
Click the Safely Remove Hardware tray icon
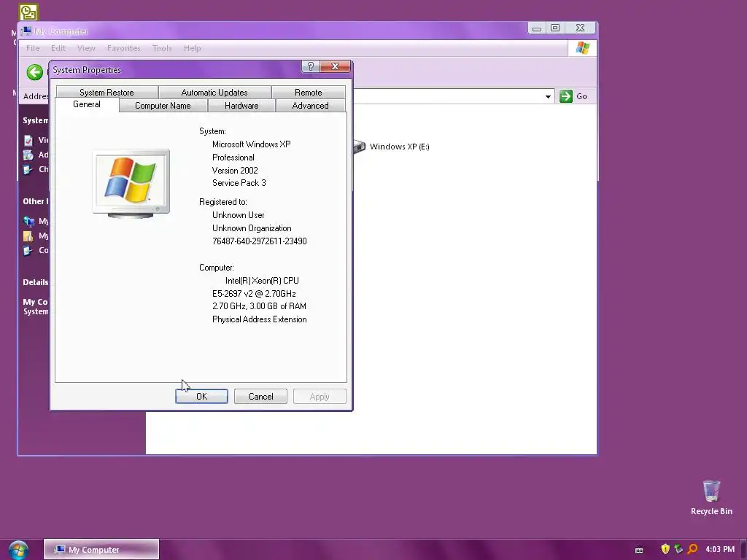coord(678,549)
